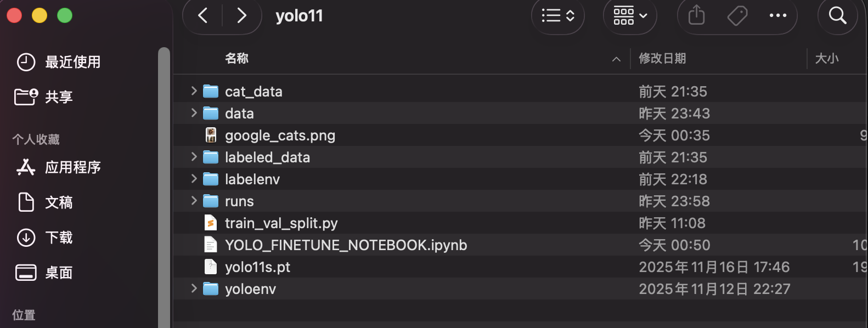Select 下载 in the sidebar
This screenshot has width=868, height=328.
[x=59, y=237]
